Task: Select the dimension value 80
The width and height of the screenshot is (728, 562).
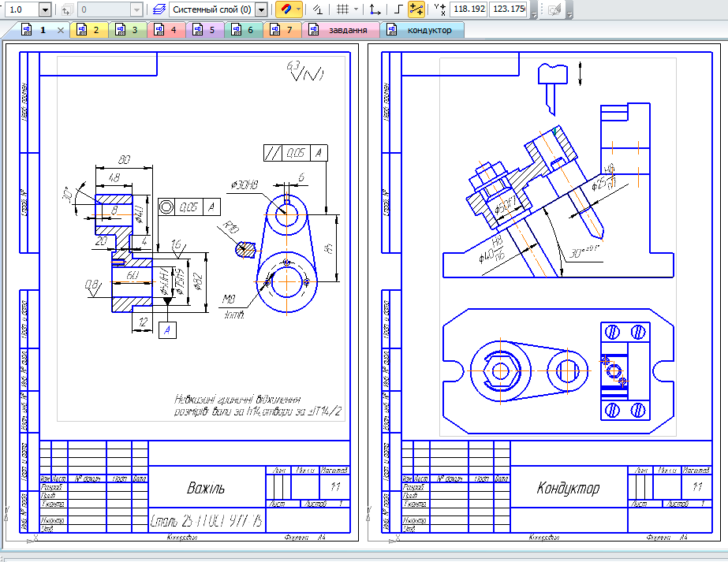Action: point(124,160)
